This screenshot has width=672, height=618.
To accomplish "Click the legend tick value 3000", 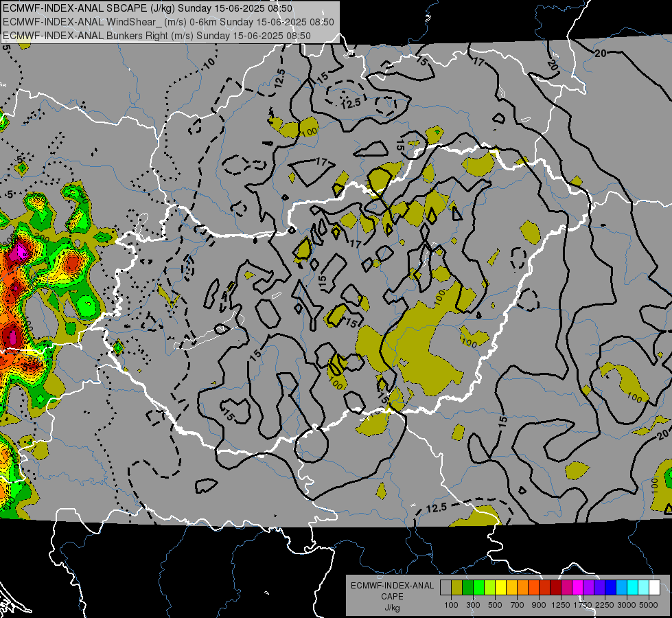I will tap(627, 605).
